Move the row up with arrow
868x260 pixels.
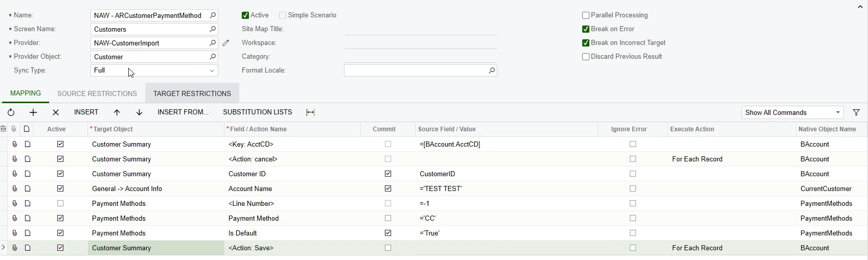point(117,112)
